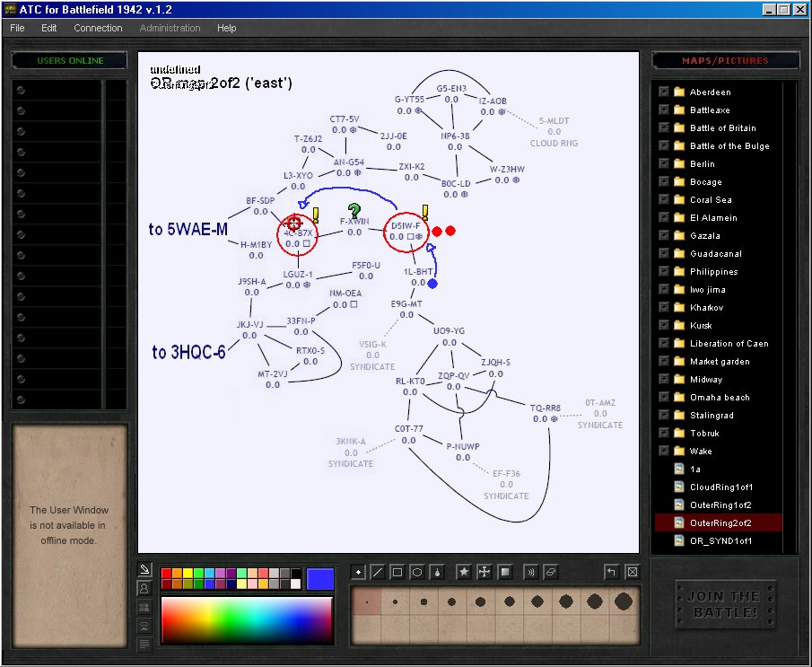812x667 pixels.
Task: Open the Connection menu
Action: (x=98, y=28)
